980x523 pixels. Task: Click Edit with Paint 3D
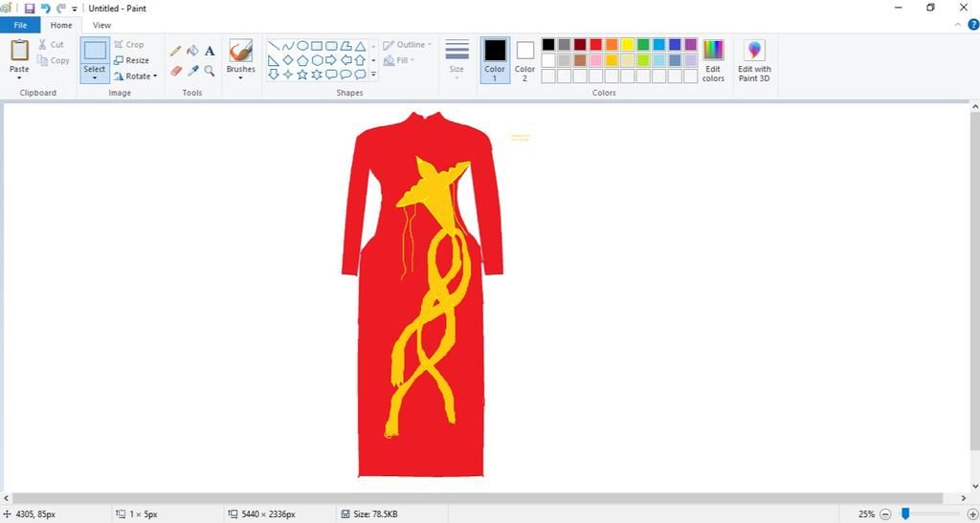click(x=754, y=60)
